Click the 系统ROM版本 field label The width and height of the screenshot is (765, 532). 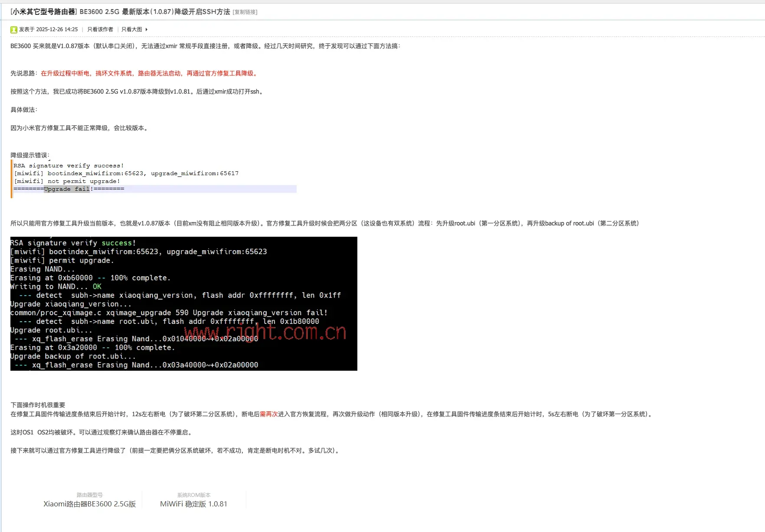tap(193, 495)
